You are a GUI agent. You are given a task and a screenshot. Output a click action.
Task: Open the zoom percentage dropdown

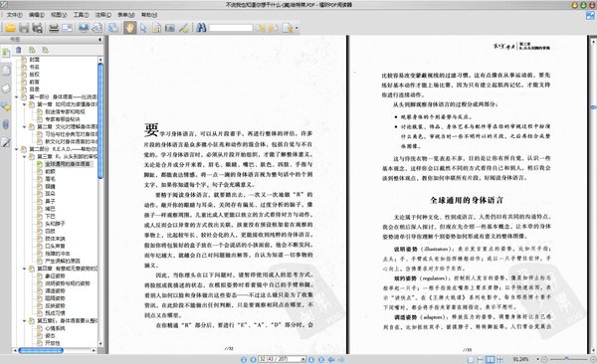537,359
